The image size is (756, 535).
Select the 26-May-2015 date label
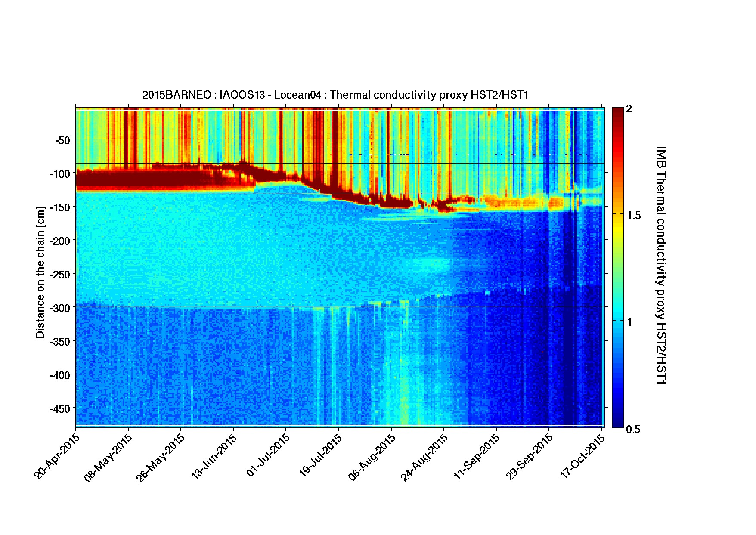click(161, 458)
